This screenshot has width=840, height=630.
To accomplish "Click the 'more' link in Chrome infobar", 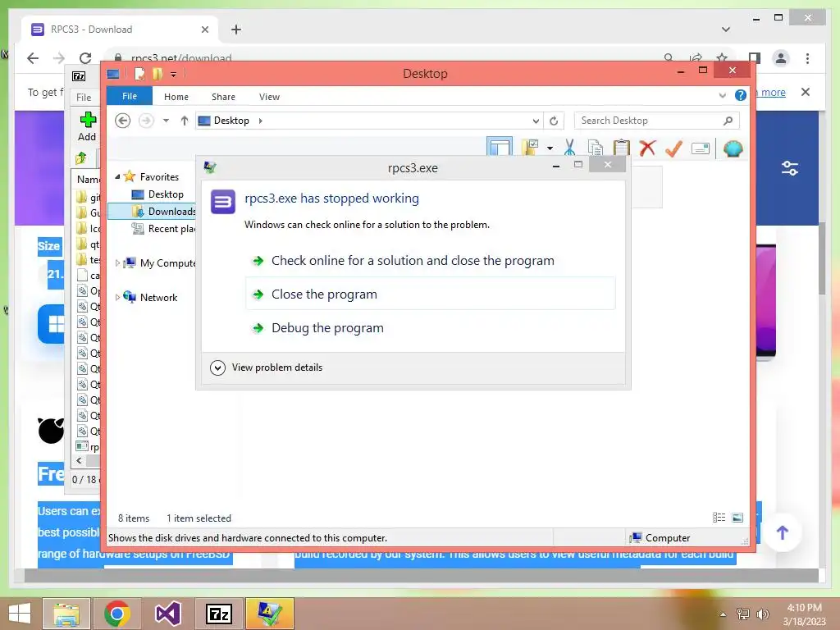I will 773,92.
